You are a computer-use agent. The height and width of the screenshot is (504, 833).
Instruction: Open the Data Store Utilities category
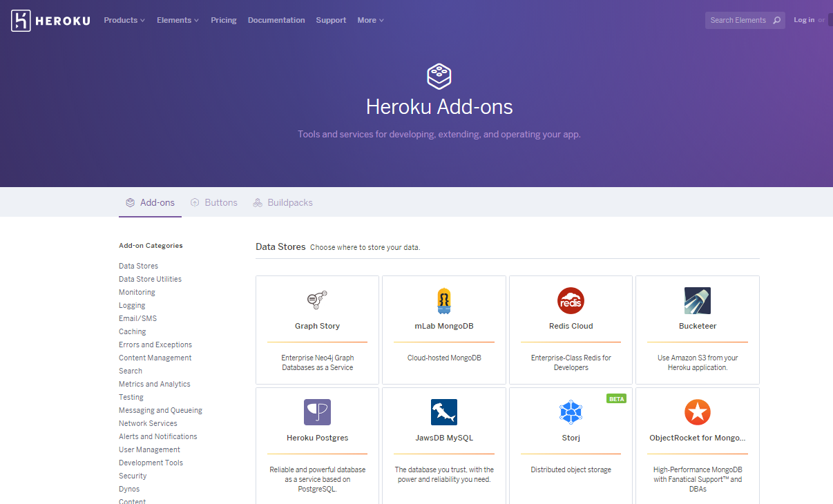click(x=150, y=279)
